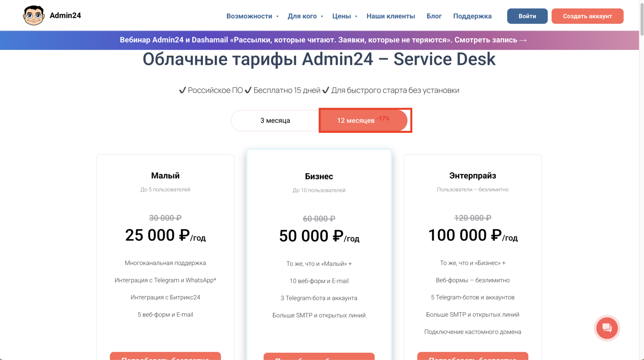
Task: Click the crossed-out 120 000 ₽ price
Action: 473,218
